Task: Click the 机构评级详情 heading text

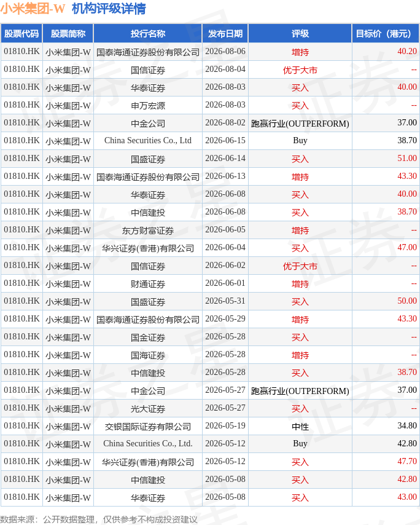Action: (109, 9)
